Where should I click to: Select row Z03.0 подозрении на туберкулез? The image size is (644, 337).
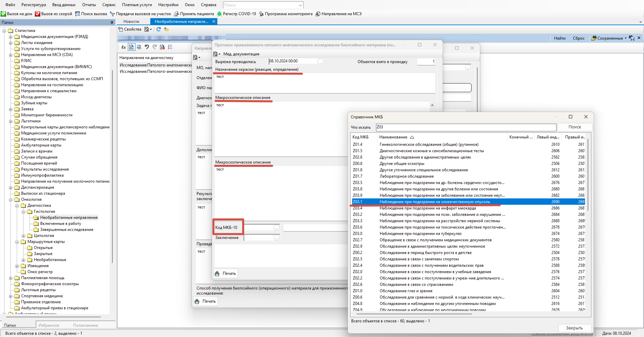(x=468, y=233)
